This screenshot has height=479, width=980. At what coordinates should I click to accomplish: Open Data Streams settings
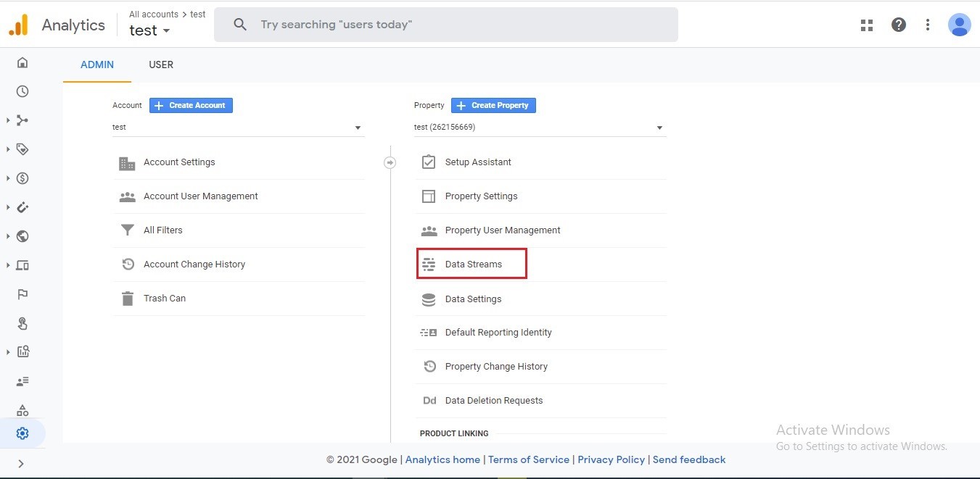(472, 265)
